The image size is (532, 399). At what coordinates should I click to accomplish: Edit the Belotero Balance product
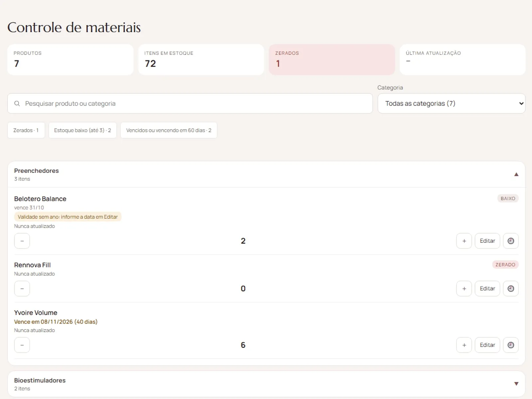tap(487, 241)
